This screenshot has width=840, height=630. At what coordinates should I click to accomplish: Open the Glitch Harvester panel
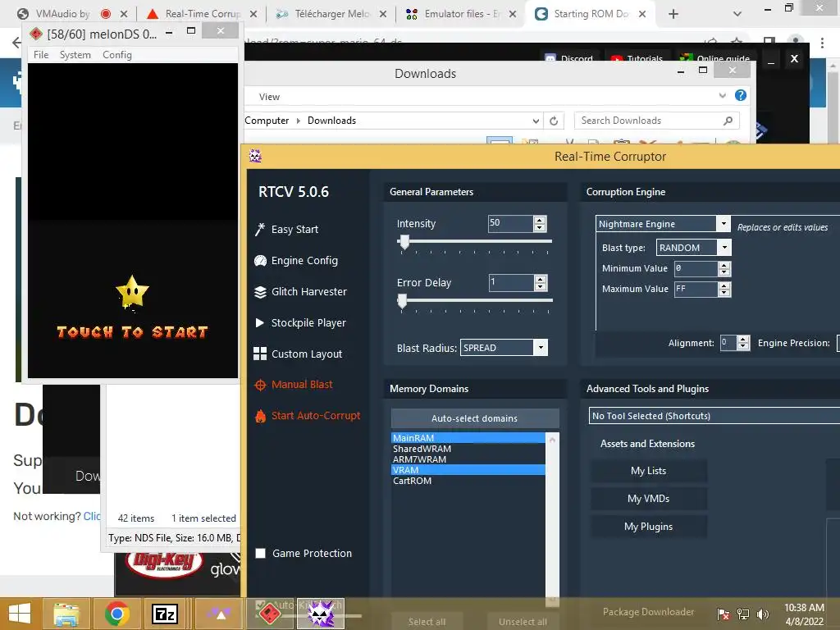tap(300, 291)
